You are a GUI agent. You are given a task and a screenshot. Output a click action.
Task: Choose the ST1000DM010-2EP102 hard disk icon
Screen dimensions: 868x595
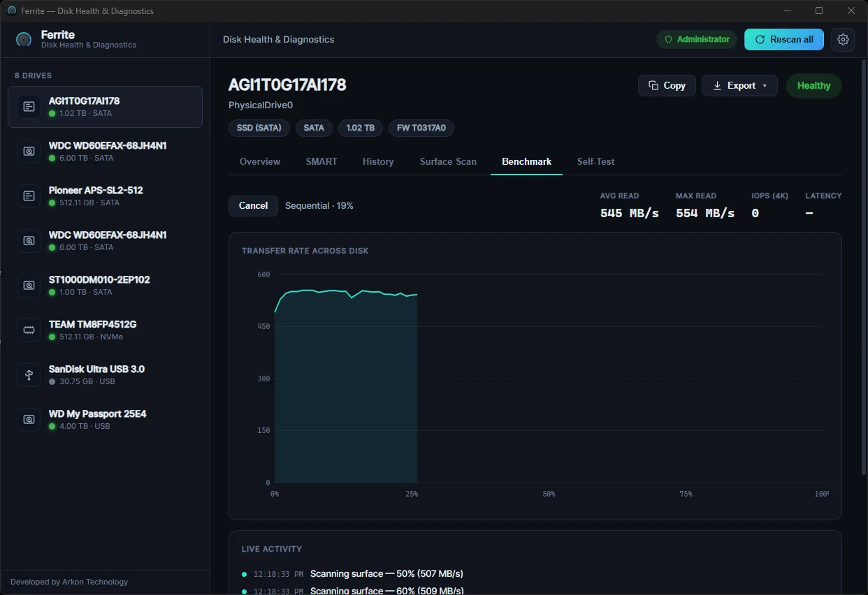click(29, 286)
